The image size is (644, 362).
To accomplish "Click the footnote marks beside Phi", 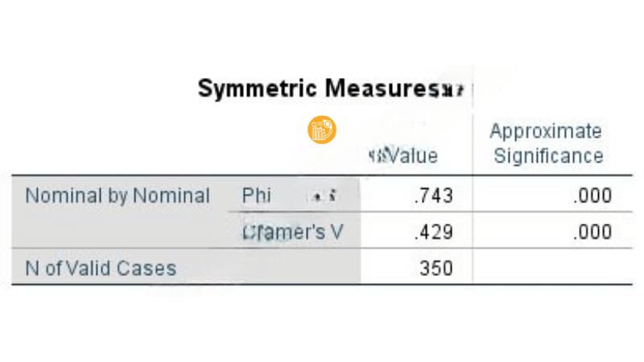I will 321,196.
